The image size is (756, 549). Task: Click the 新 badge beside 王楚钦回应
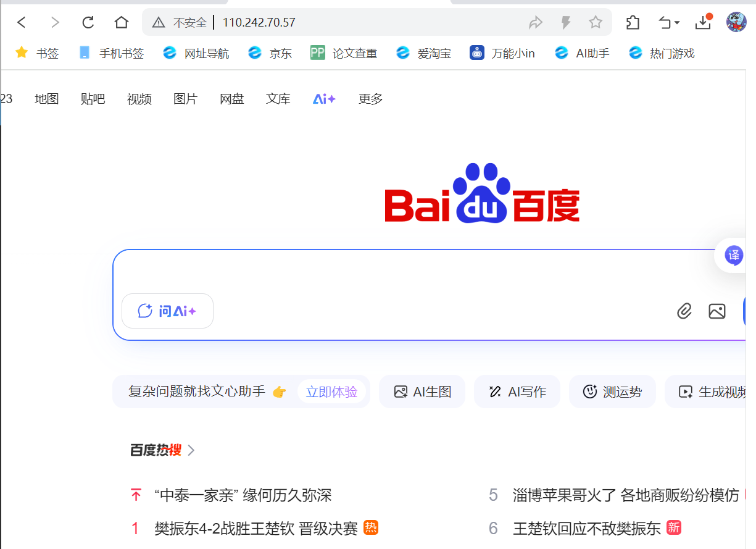(673, 527)
